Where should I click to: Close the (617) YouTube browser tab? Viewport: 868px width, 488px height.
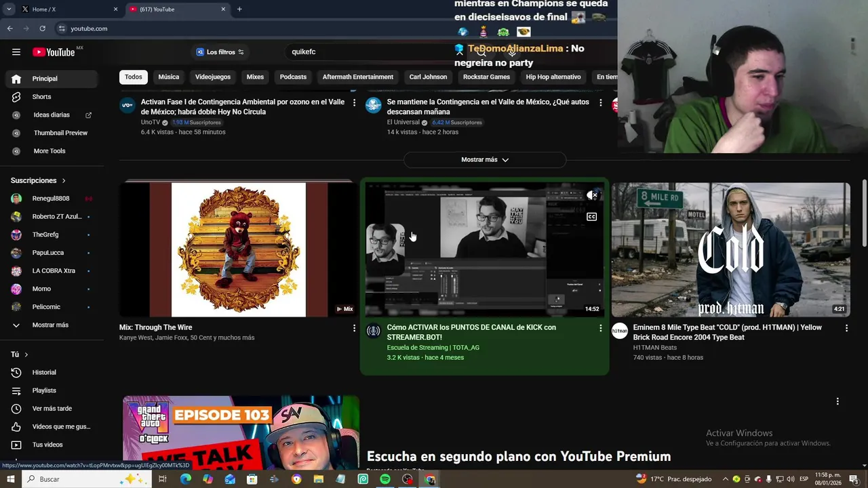point(223,9)
